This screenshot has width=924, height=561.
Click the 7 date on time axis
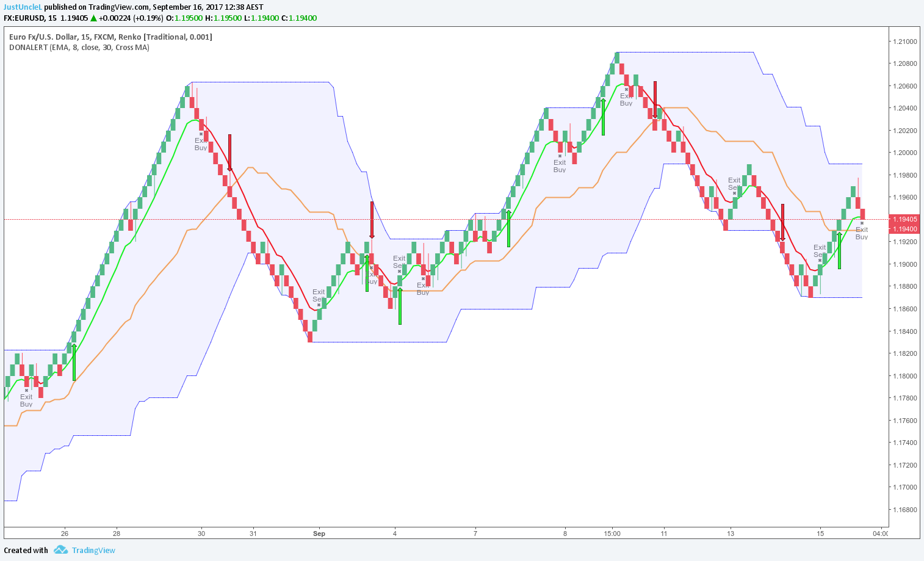475,534
